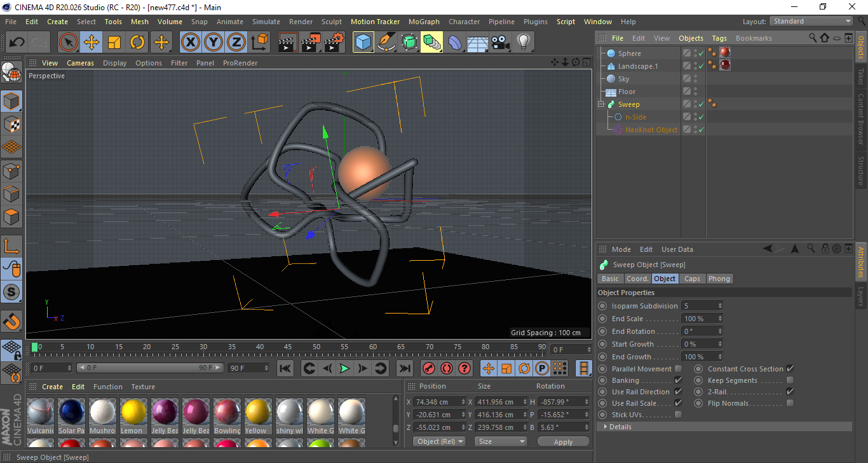Toggle Flip Normals checkbox
Viewport: 868px width, 463px height.
click(x=790, y=403)
